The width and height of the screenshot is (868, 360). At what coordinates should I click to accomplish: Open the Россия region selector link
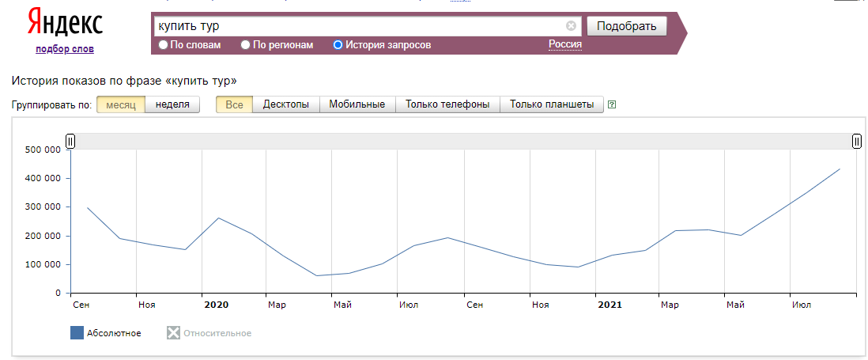[565, 44]
